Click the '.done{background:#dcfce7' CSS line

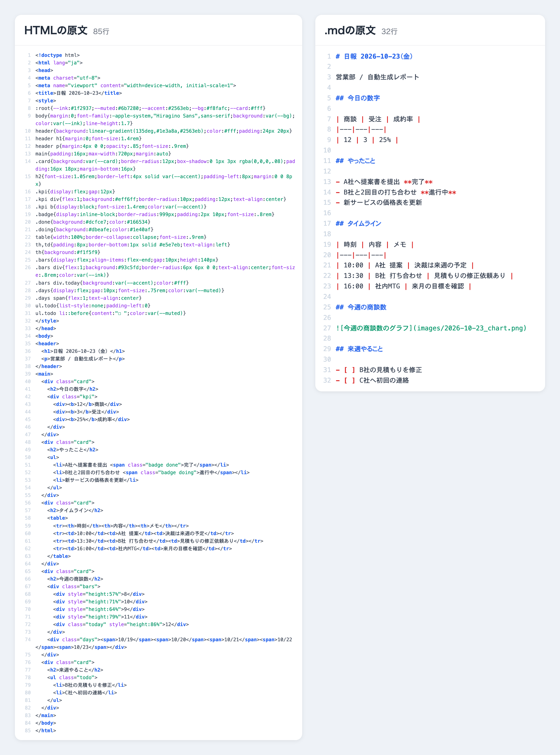coord(93,222)
